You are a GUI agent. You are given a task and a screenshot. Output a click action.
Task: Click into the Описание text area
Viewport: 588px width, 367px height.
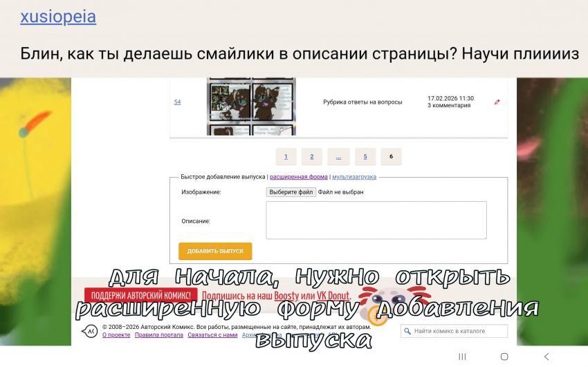(376, 220)
